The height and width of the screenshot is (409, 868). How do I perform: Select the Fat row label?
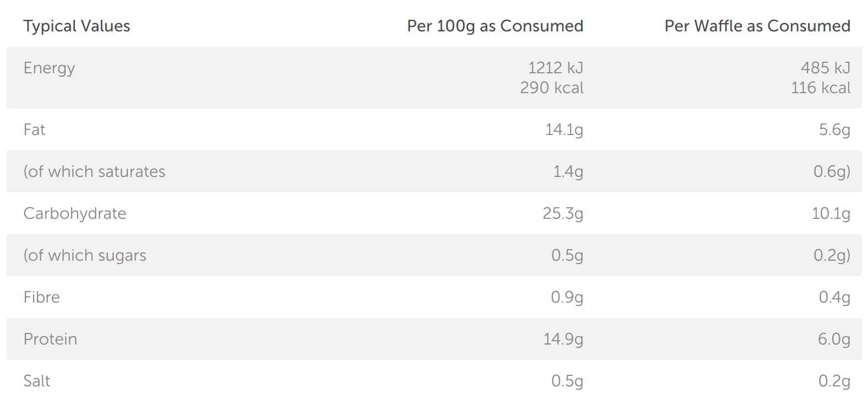[x=34, y=130]
